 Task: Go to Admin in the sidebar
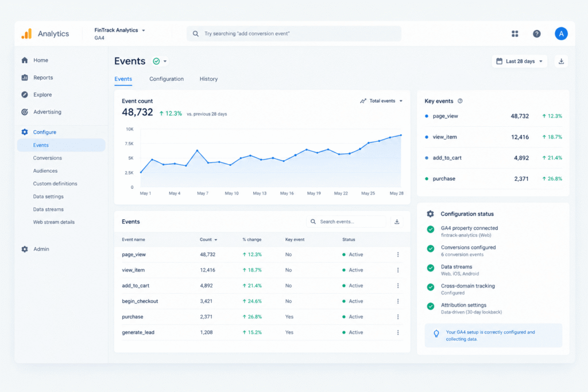(x=41, y=249)
